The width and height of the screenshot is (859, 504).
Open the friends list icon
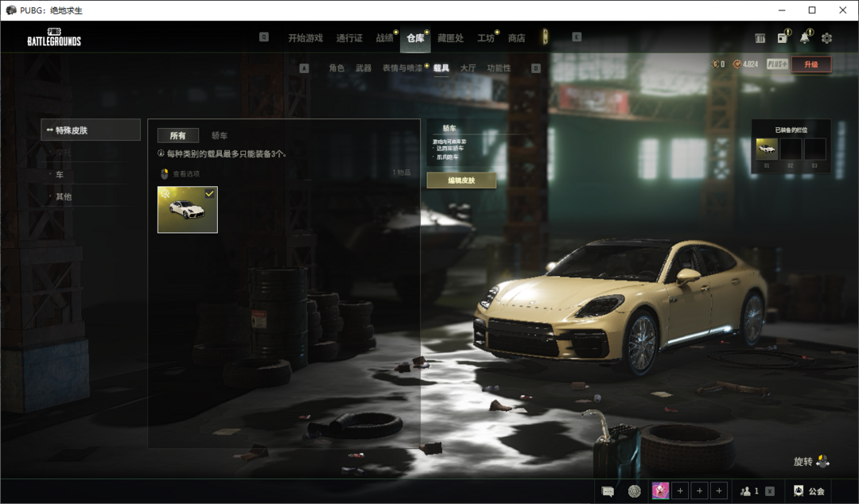pos(747,491)
